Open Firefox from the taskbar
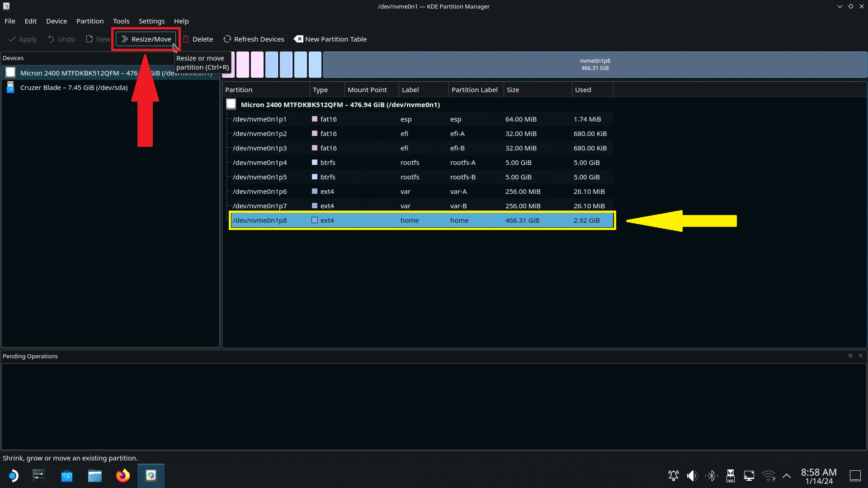Image resolution: width=868 pixels, height=488 pixels. [x=123, y=476]
